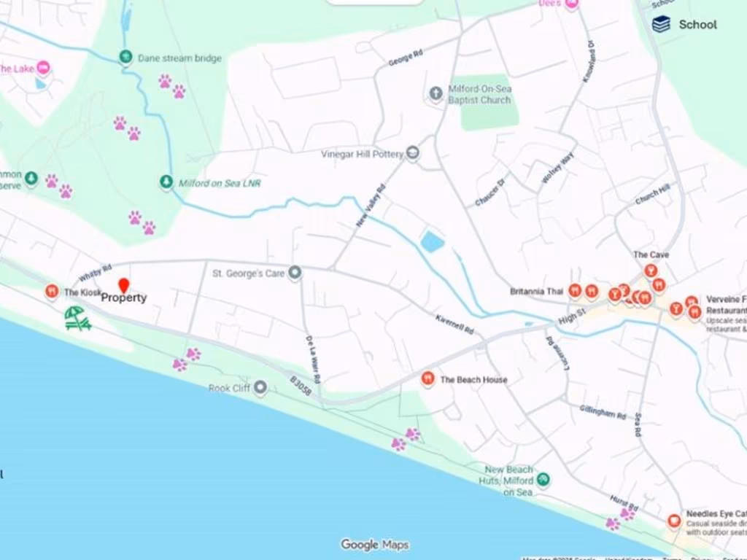This screenshot has height=560, width=747.
Task: Select the Milford on Sea LNR marker
Action: 166,182
